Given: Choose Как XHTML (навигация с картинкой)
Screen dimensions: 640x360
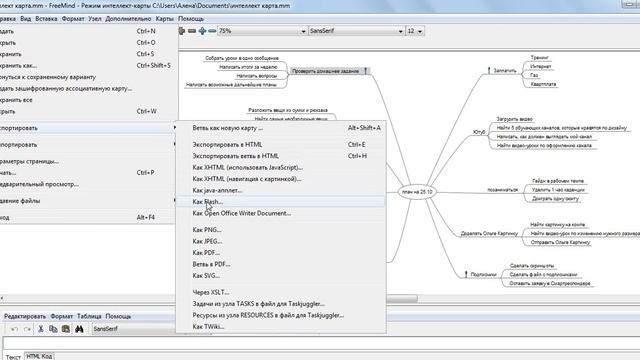Looking at the screenshot, I should click(x=281, y=179).
